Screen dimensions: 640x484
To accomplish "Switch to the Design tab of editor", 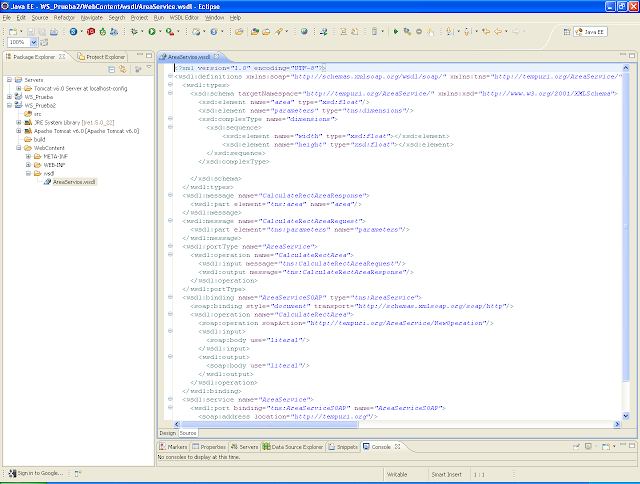I will [168, 433].
